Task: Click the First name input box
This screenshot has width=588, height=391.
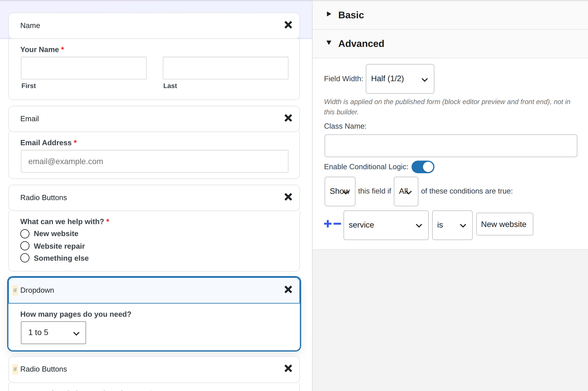Action: [x=84, y=68]
